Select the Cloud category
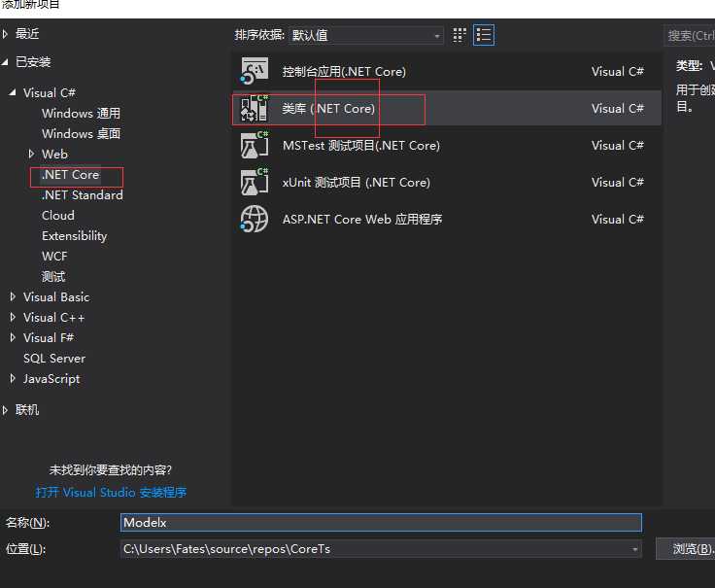715x588 pixels. [58, 216]
